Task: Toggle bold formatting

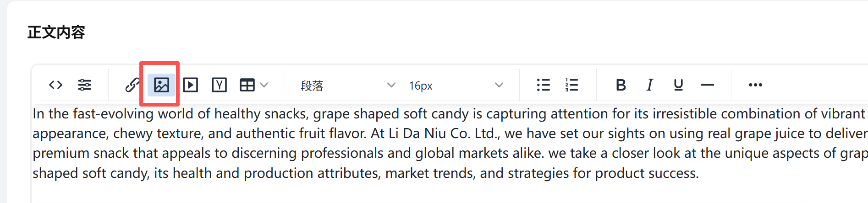Action: [x=621, y=85]
